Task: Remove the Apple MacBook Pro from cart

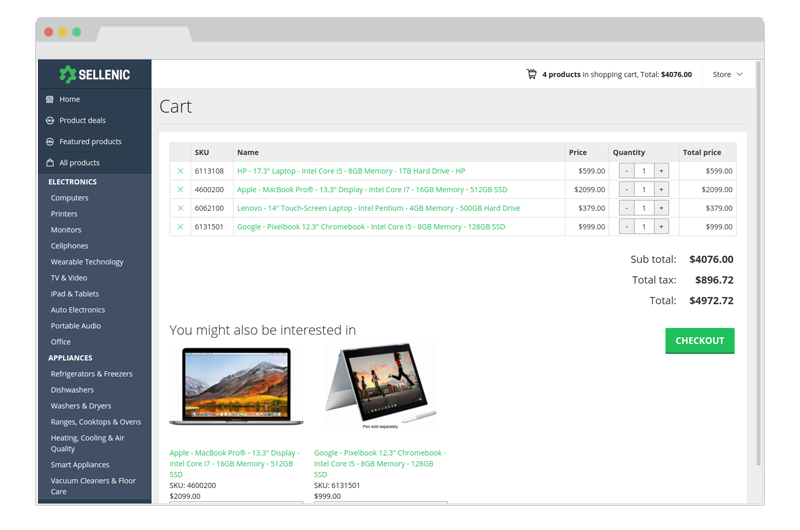Action: [x=180, y=189]
